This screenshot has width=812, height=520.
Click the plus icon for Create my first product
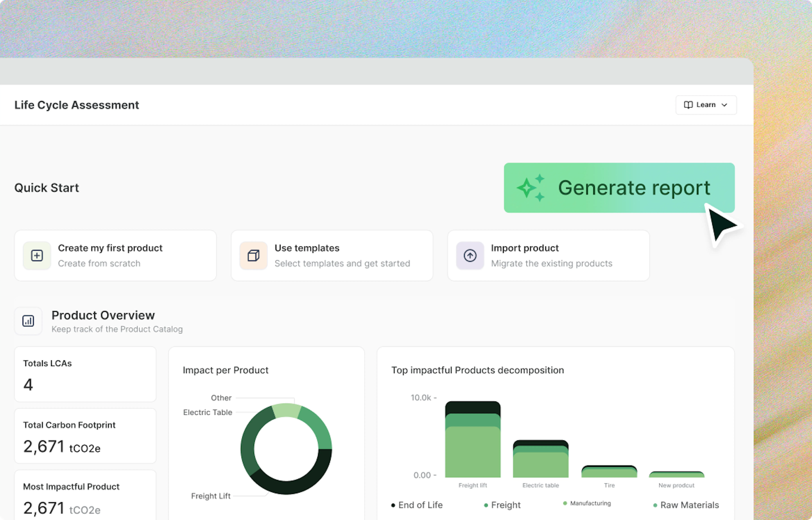tap(37, 256)
